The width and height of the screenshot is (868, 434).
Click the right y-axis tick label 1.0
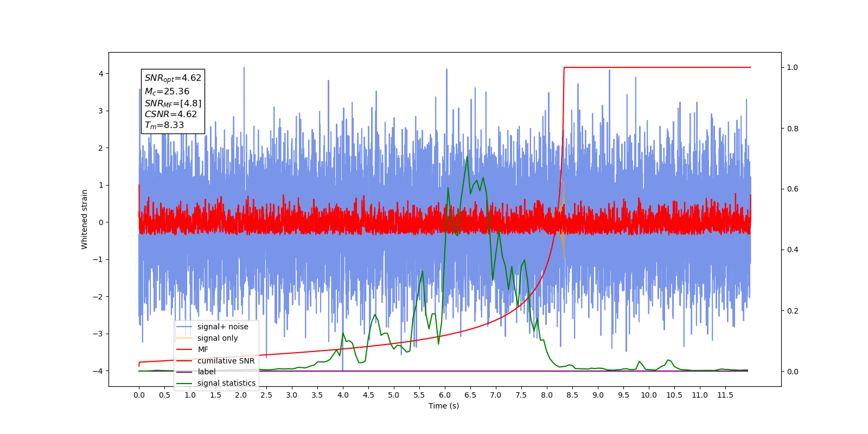click(793, 68)
